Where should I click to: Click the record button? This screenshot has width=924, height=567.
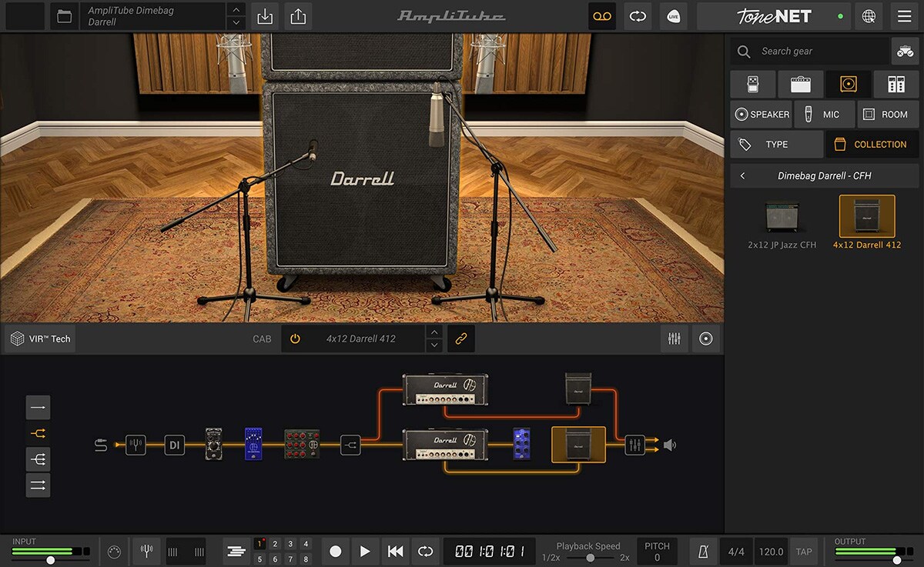(336, 552)
